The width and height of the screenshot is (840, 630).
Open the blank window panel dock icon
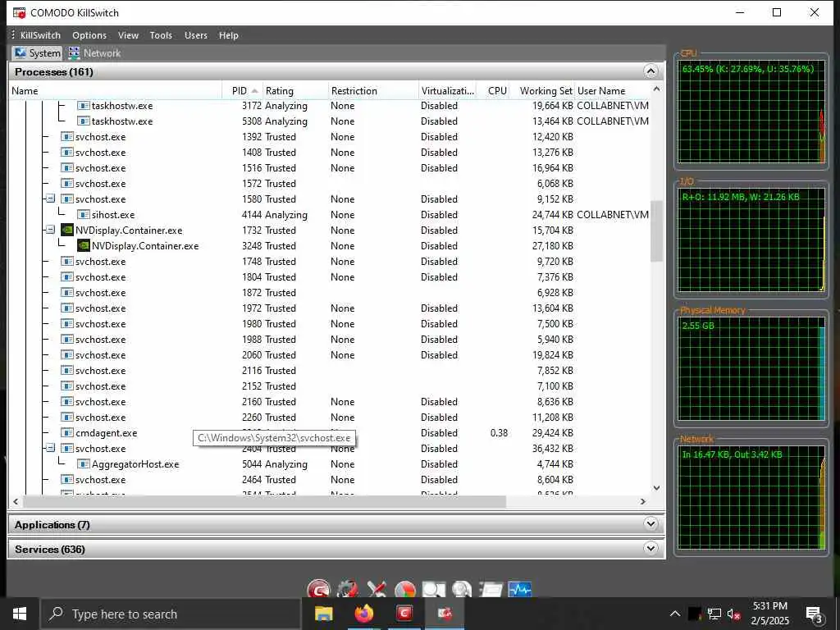coord(491,589)
